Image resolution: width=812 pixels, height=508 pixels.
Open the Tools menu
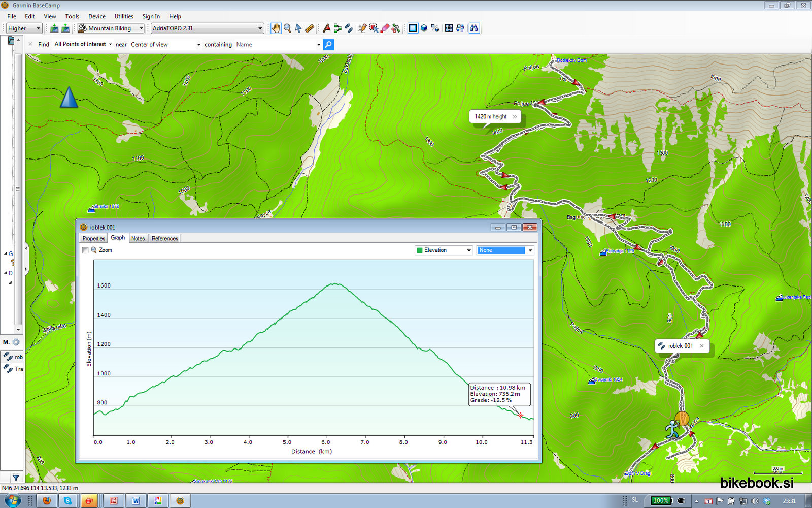[72, 16]
